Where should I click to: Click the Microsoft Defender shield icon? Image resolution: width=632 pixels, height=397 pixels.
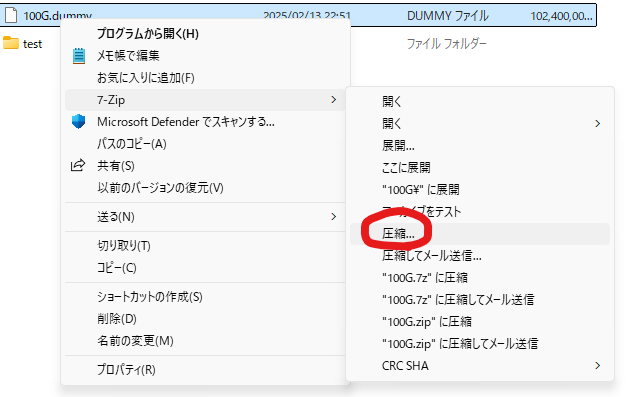coord(79,121)
